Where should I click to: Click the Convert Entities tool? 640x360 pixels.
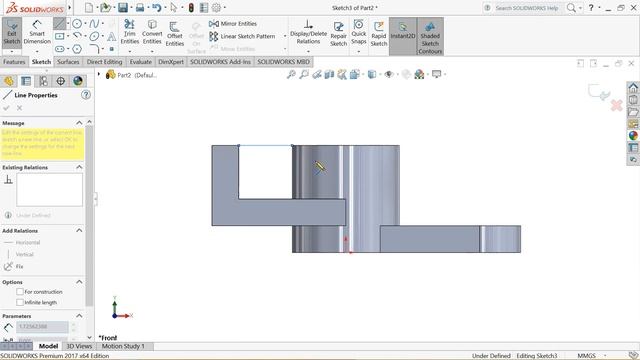(x=152, y=32)
